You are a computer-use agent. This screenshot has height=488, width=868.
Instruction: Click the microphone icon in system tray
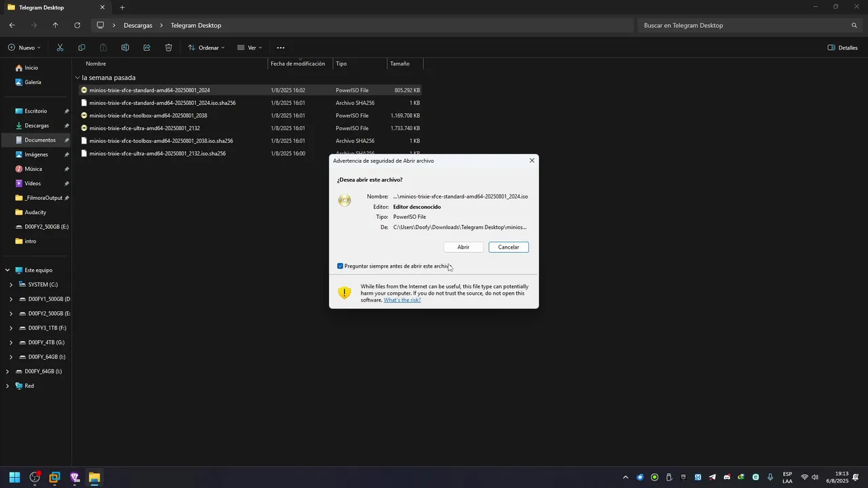pos(770,477)
